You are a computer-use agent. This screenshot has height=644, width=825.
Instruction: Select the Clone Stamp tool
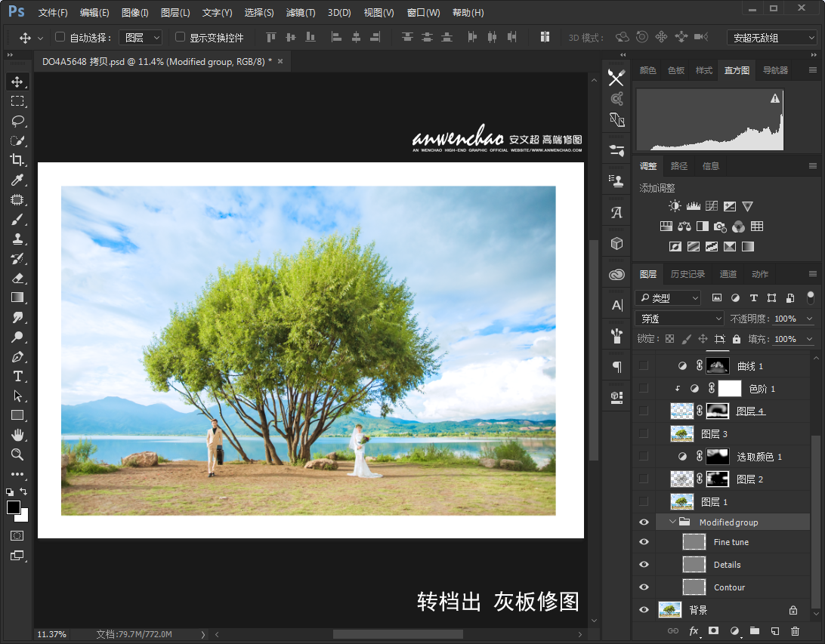pyautogui.click(x=17, y=239)
